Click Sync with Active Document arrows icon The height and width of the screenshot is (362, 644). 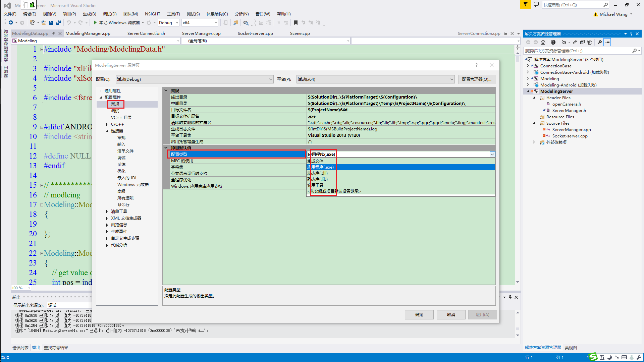(x=575, y=42)
